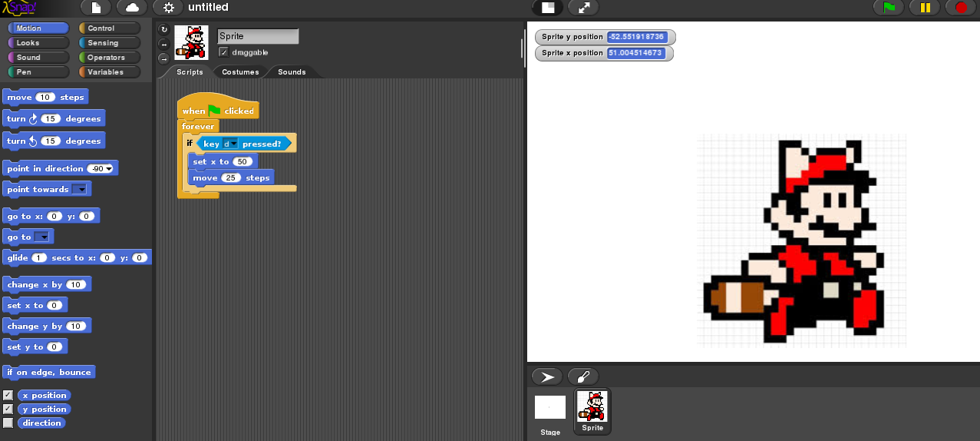Image resolution: width=980 pixels, height=441 pixels.
Task: Set rotation style to can rotate
Action: click(163, 29)
